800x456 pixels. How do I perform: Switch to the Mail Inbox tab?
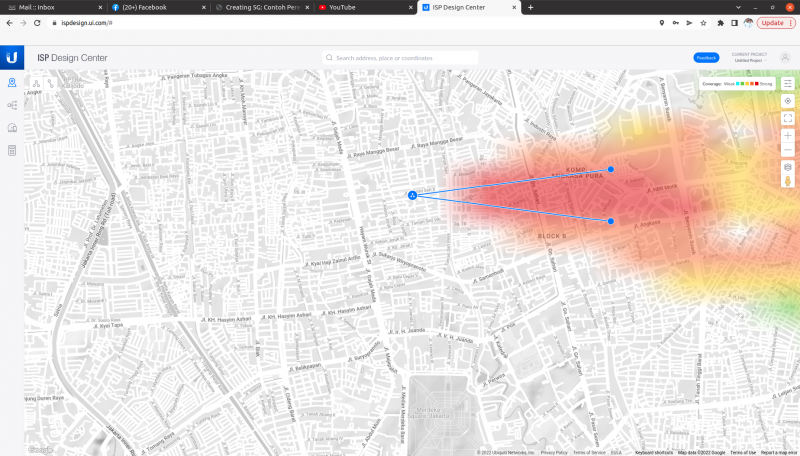(50, 7)
